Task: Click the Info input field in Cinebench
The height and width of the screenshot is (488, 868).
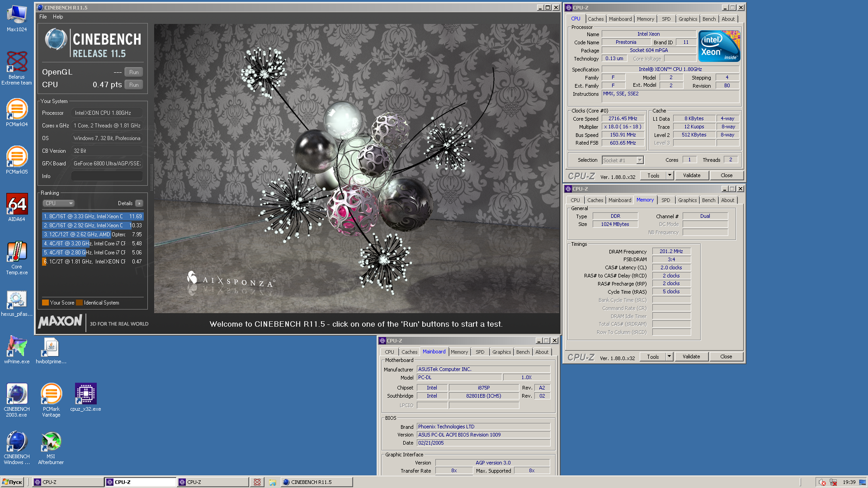Action: [x=107, y=176]
